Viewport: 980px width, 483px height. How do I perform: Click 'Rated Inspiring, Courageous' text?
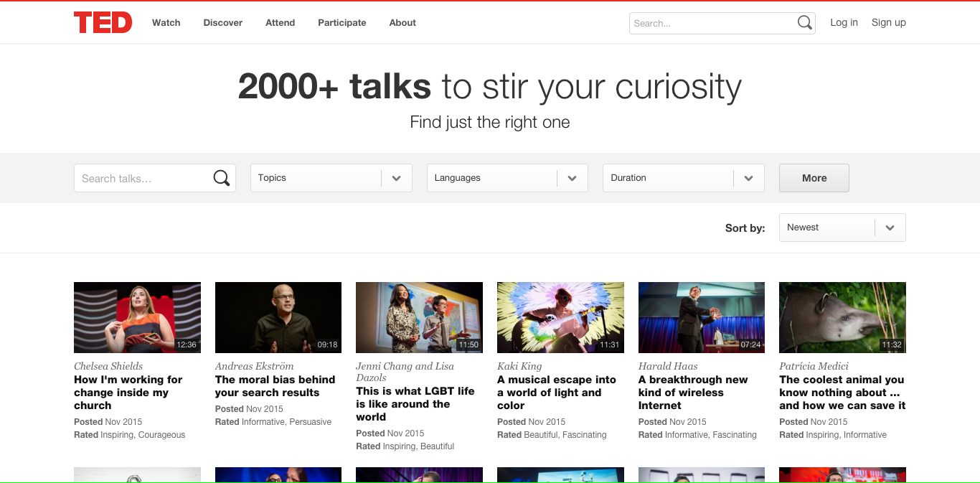tap(130, 435)
